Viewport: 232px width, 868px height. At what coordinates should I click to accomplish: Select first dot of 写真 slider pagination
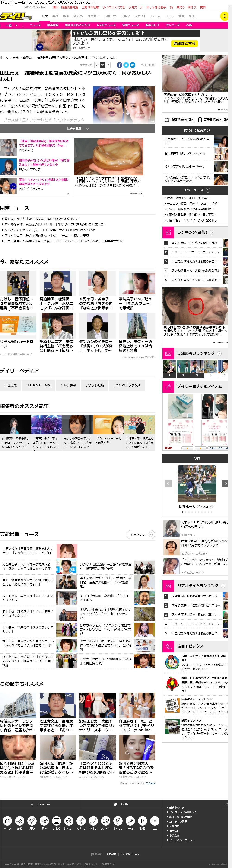click(182, 512)
